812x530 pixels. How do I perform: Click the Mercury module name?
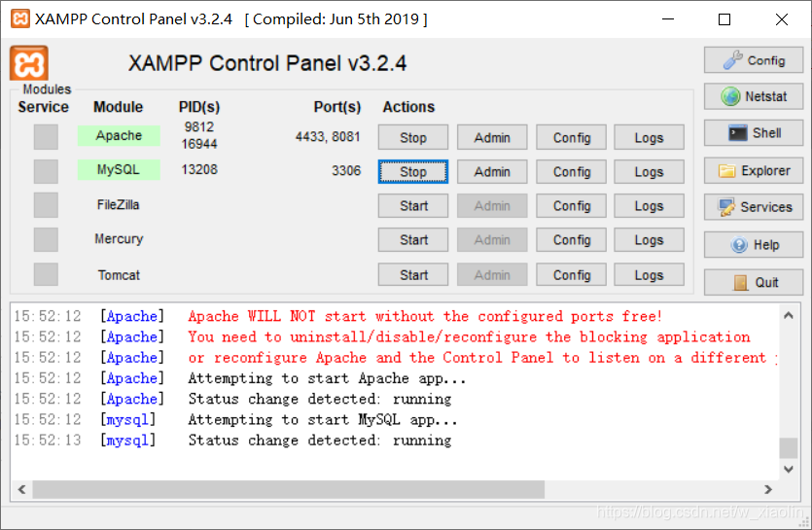click(119, 239)
